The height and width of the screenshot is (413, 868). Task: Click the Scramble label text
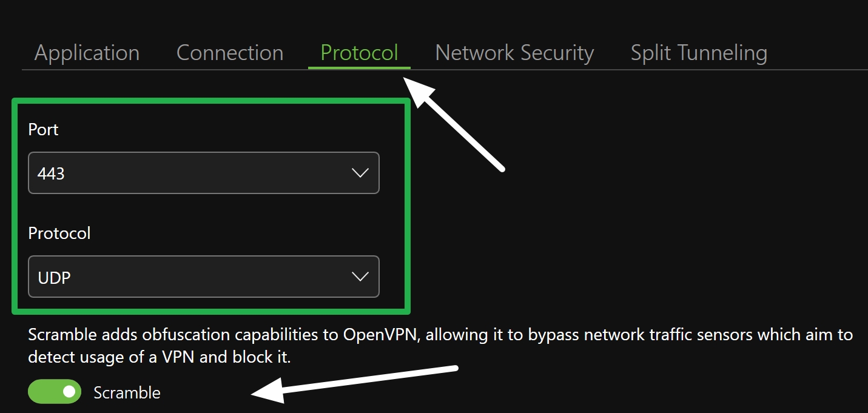[127, 392]
